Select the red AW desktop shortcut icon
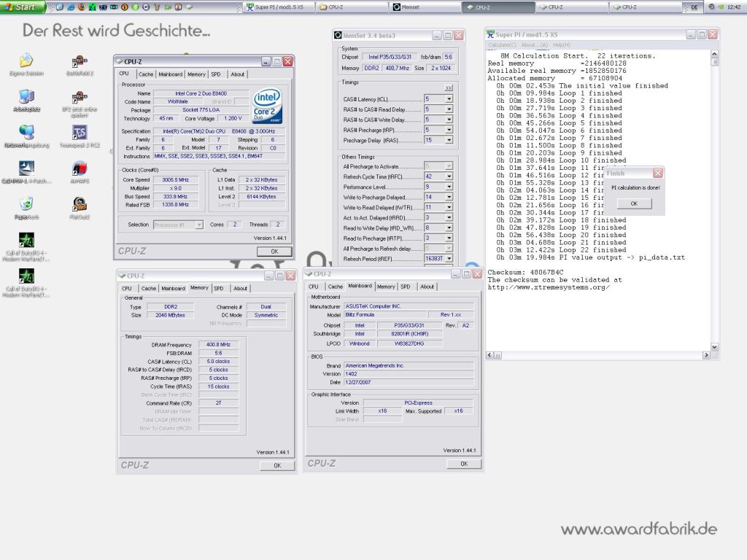This screenshot has width=747, height=560. tap(80, 168)
